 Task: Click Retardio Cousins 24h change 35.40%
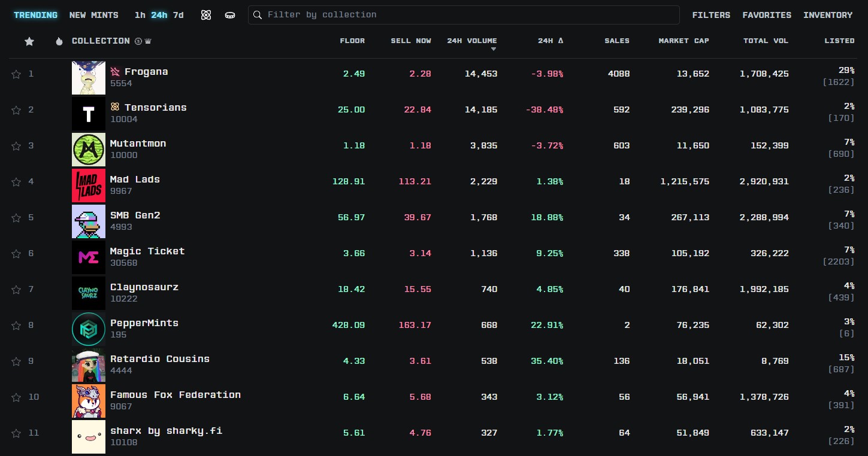547,361
